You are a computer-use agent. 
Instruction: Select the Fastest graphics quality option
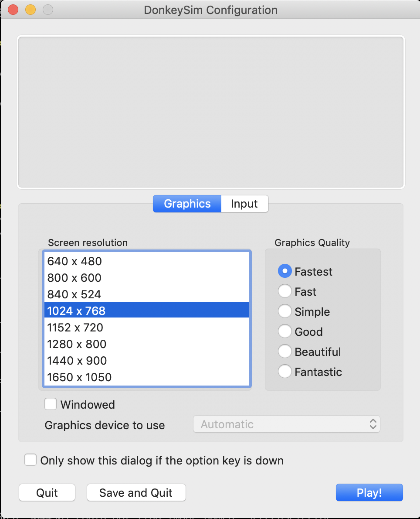(x=285, y=271)
